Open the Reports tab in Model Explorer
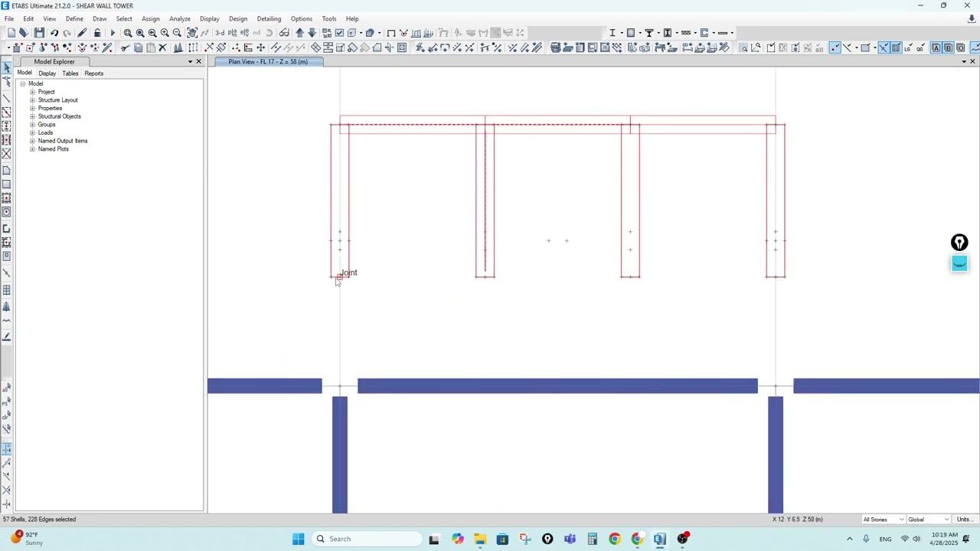 [94, 73]
